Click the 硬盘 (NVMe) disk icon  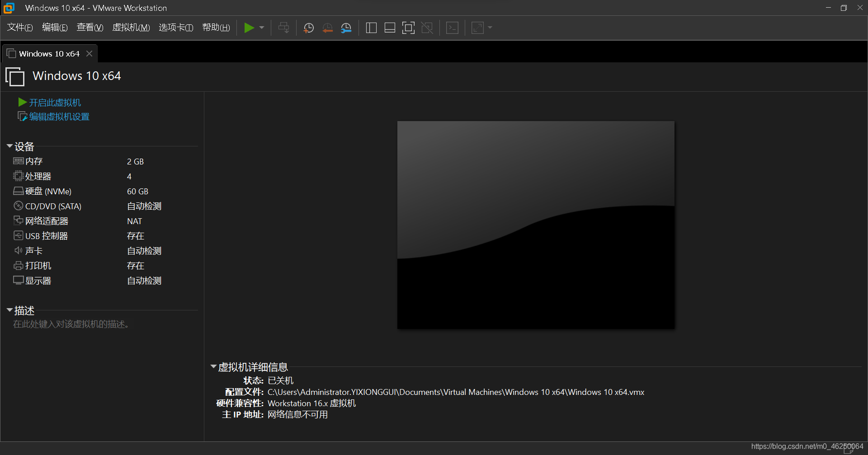tap(18, 191)
